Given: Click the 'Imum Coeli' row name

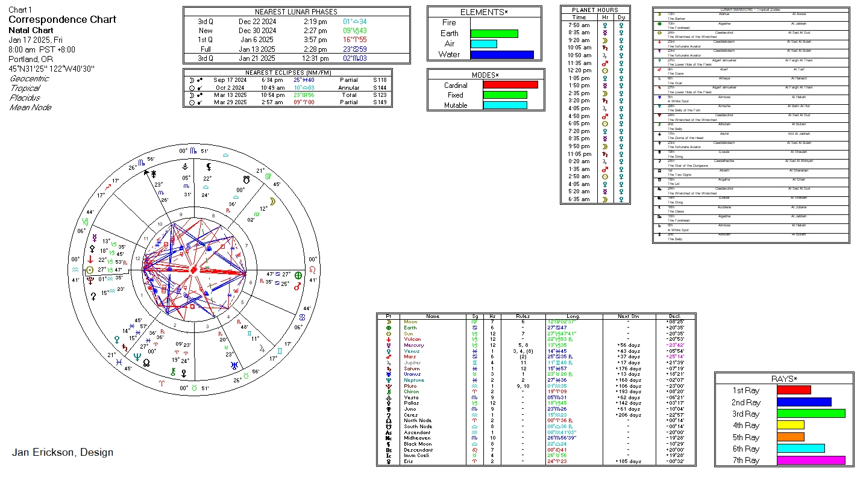Looking at the screenshot, I should pos(417,456).
